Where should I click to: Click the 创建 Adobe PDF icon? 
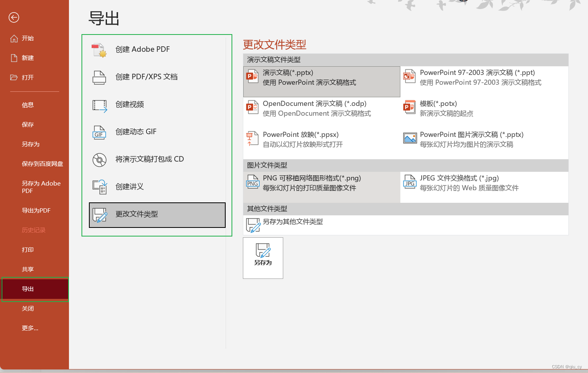tap(99, 50)
